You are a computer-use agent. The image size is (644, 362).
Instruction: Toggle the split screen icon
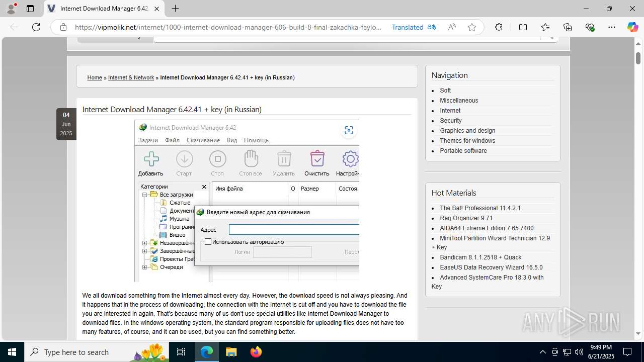523,27
